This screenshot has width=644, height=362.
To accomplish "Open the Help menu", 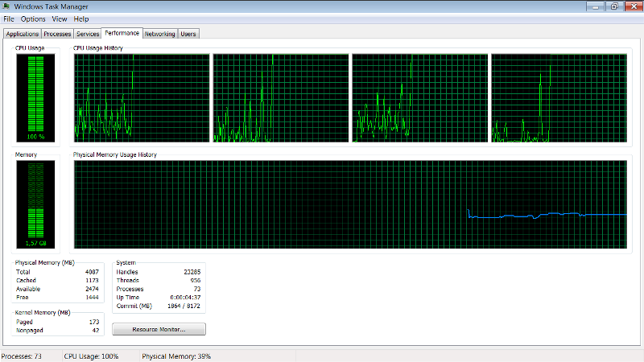I will click(81, 19).
